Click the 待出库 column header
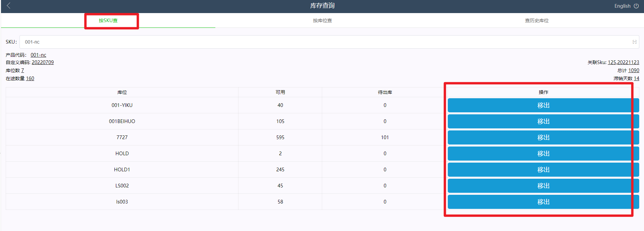This screenshot has height=231, width=644. [385, 92]
